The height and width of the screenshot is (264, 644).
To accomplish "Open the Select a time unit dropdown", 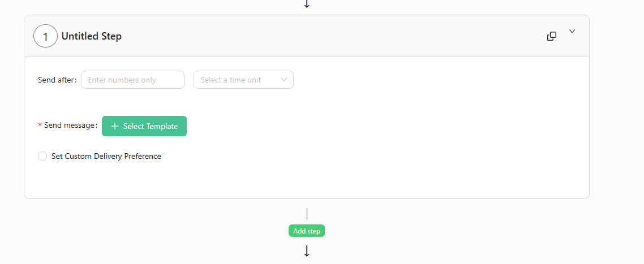I will pos(238,80).
